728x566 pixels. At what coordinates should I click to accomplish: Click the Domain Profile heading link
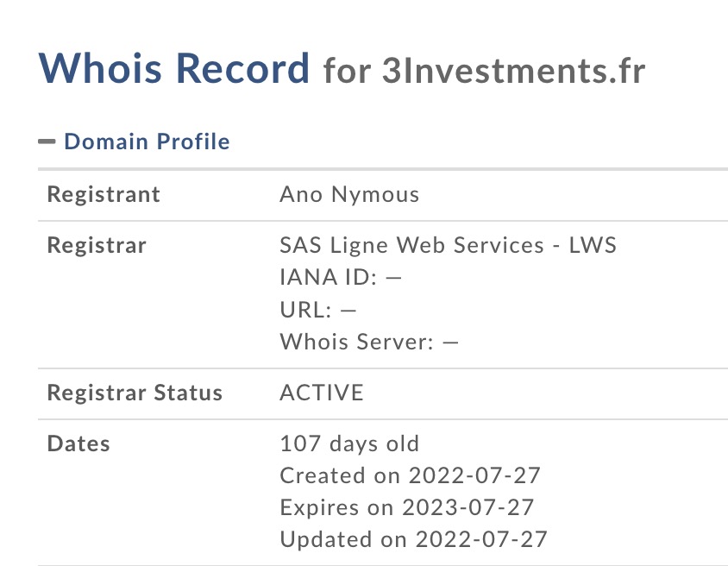[147, 141]
